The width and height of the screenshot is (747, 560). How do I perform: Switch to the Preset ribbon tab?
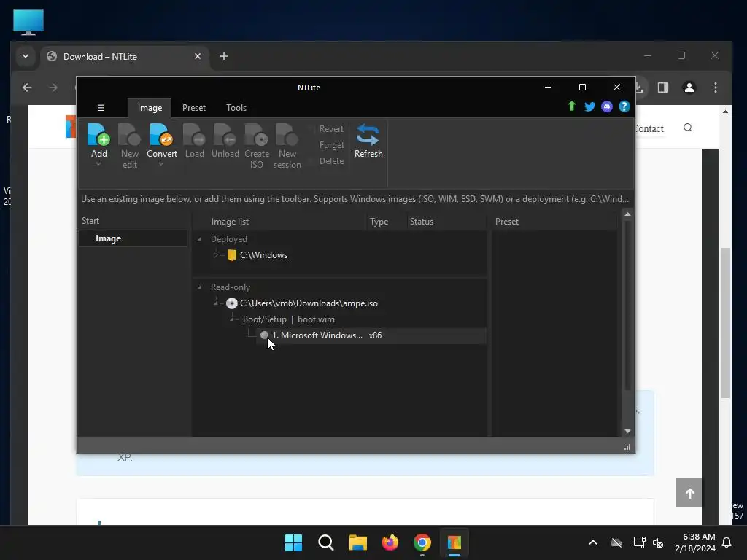(x=194, y=108)
